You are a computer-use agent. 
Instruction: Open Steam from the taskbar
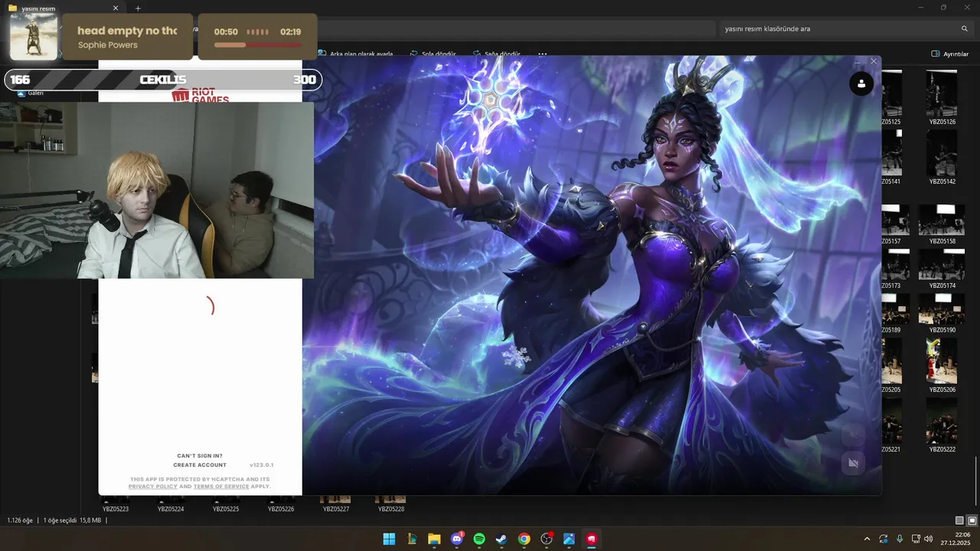coord(501,539)
